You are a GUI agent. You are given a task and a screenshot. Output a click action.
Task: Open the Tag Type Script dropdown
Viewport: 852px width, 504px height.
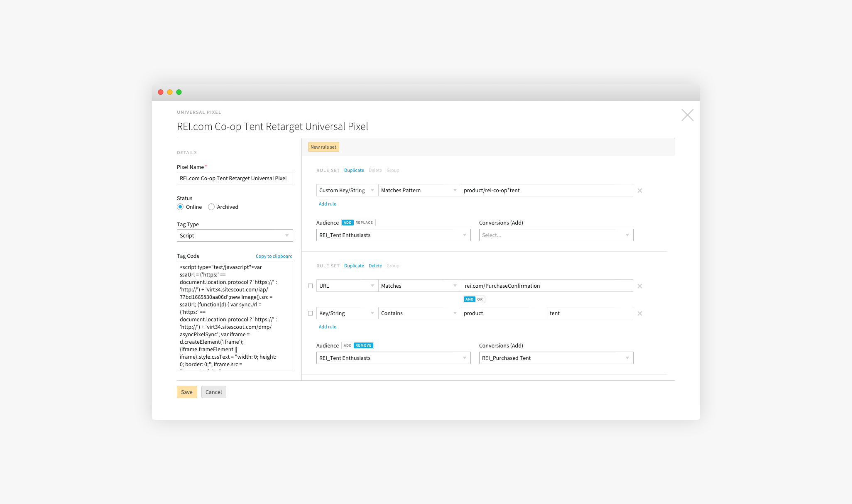[x=235, y=235]
